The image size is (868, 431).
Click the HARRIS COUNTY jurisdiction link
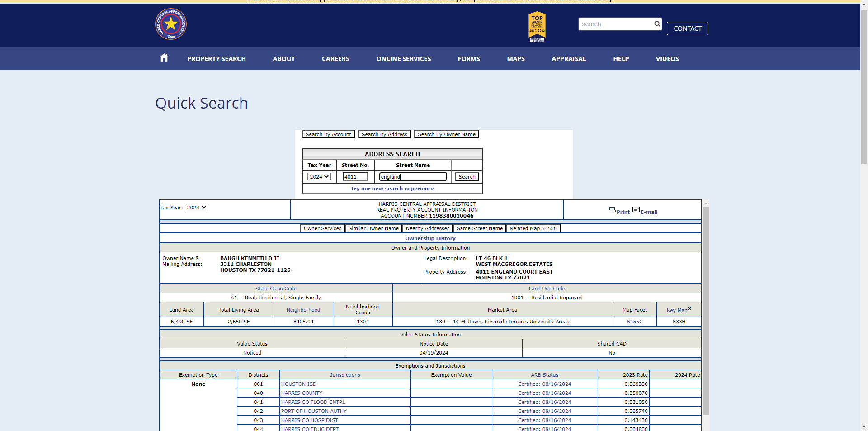point(302,393)
